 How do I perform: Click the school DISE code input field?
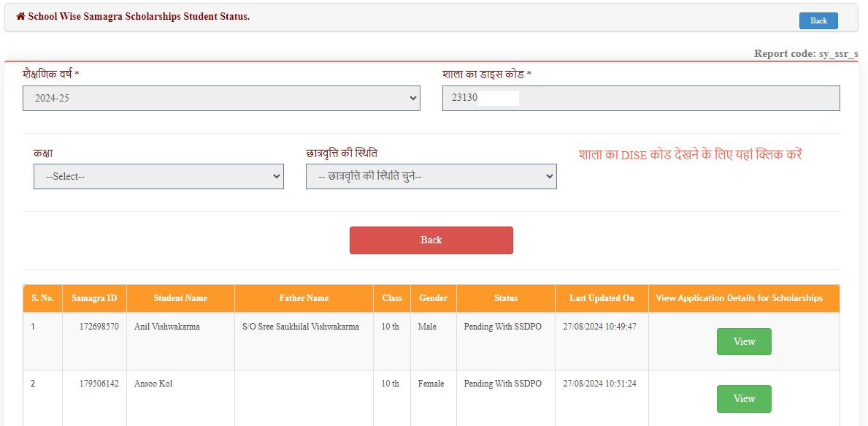(640, 98)
